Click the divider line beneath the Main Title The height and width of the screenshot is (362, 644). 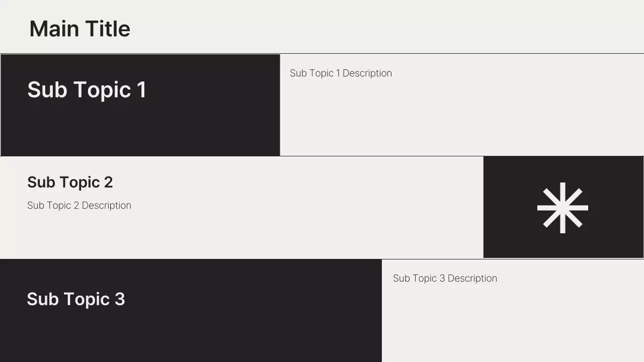[x=322, y=53]
